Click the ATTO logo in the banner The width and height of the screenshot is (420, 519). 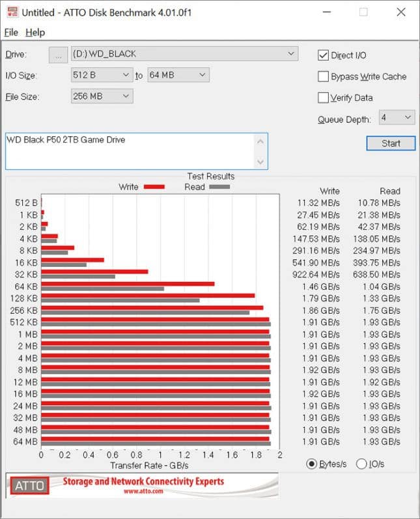pyautogui.click(x=29, y=486)
